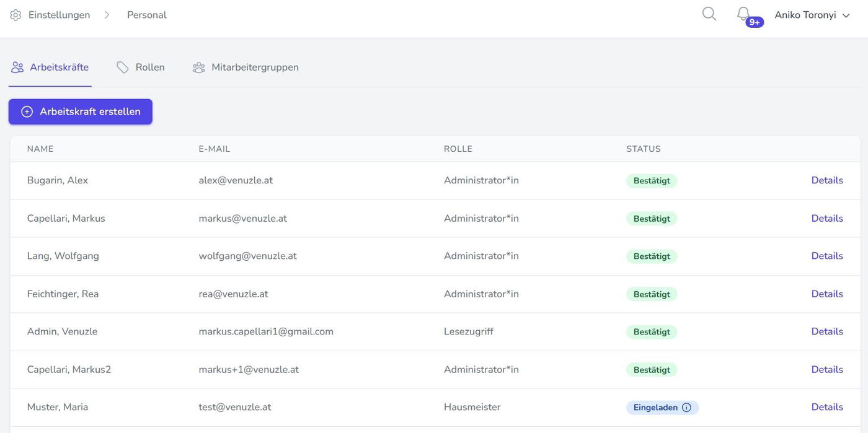Click the info icon beside Eingeladen
The image size is (868, 433).
click(686, 408)
